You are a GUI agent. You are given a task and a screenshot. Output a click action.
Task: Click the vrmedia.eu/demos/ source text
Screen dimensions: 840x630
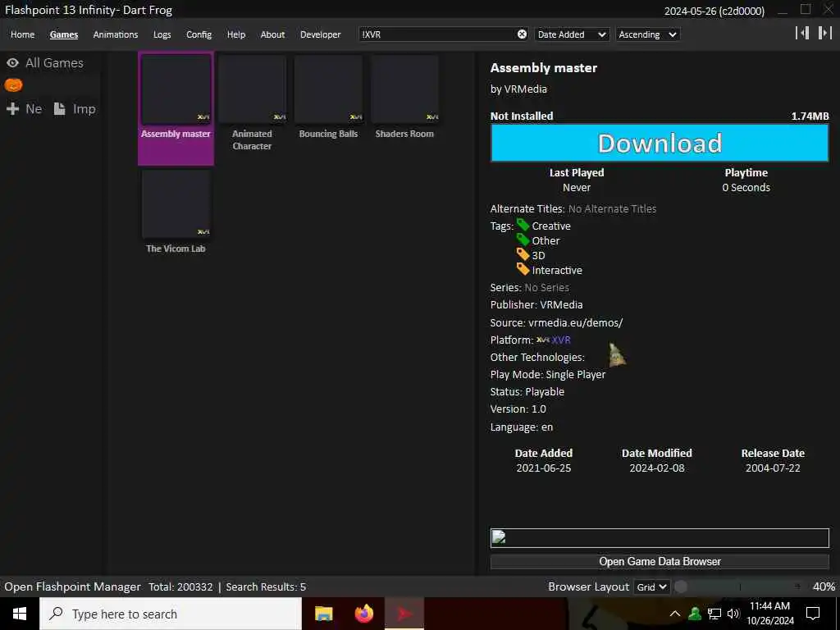[x=575, y=322]
